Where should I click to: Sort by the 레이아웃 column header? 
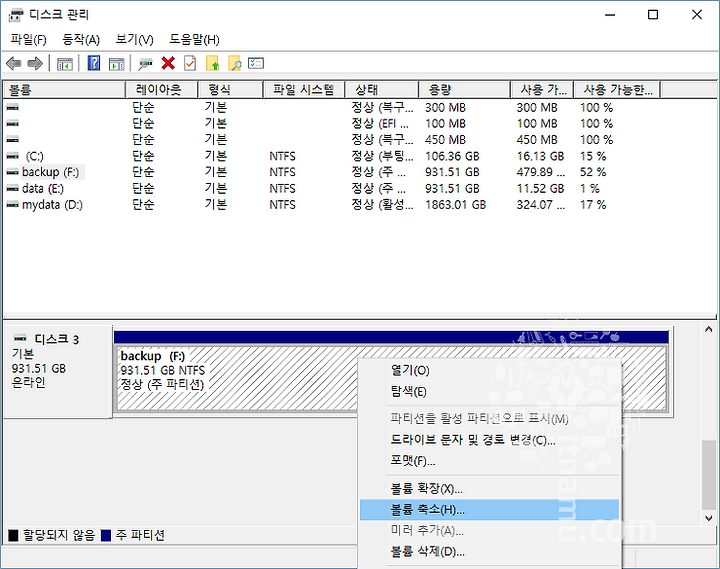point(162,90)
